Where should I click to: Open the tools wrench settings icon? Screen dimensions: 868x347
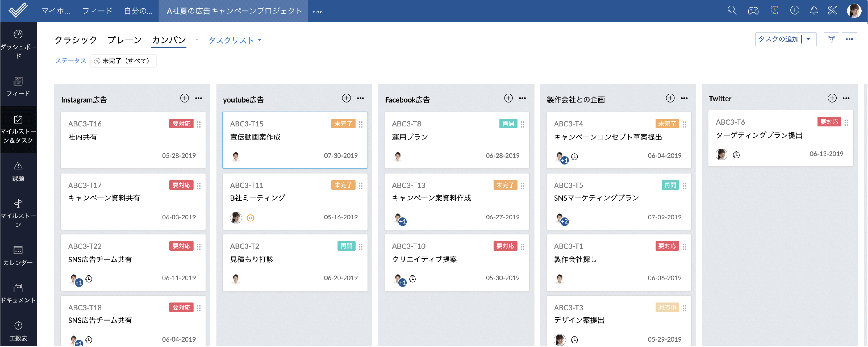click(x=832, y=10)
